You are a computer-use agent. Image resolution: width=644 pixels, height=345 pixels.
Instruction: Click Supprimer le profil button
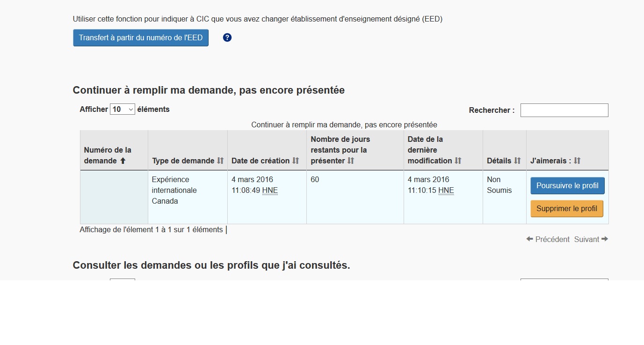coord(567,209)
